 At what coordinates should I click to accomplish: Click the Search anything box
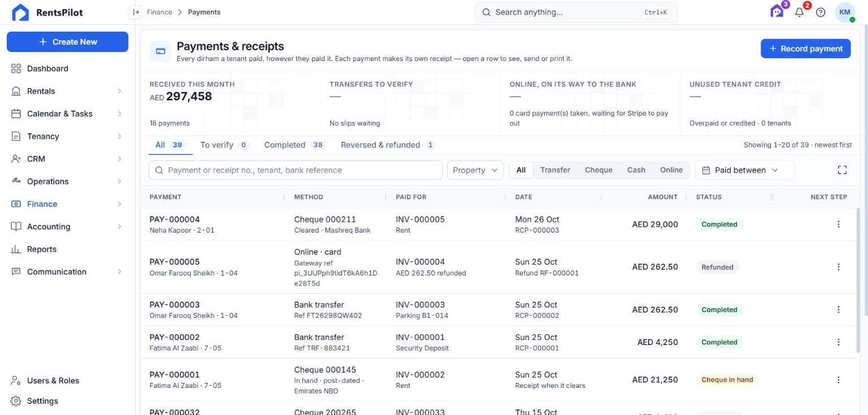click(576, 12)
